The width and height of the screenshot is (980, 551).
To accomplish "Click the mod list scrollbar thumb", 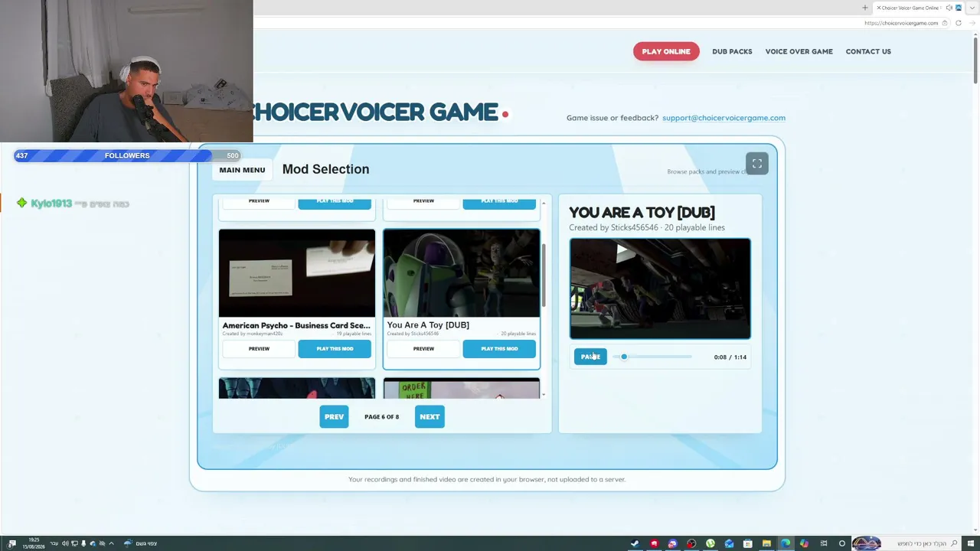I will [544, 275].
